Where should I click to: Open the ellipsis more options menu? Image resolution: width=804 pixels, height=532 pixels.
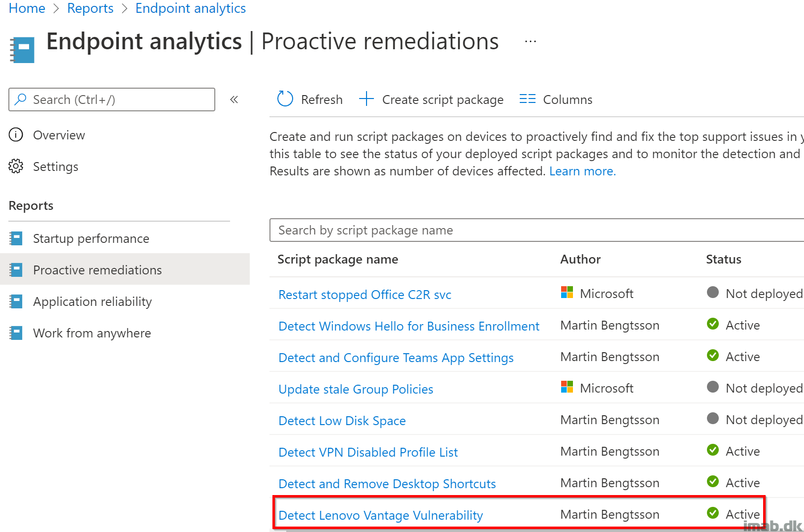(x=531, y=41)
